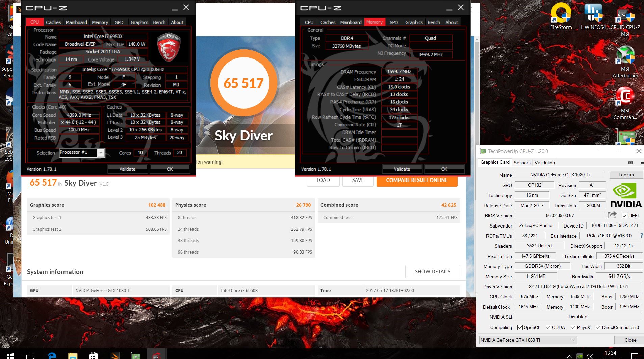Viewport: 644px width, 359px height.
Task: Switch to CPU-Z via its taskbar icon
Action: 156,355
